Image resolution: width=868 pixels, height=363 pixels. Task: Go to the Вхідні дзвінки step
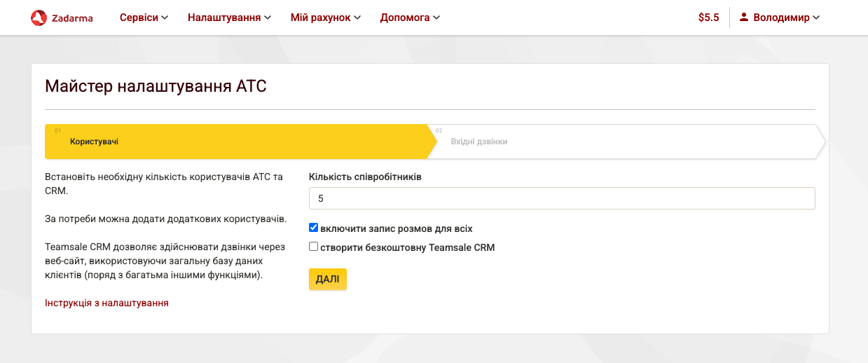click(479, 142)
